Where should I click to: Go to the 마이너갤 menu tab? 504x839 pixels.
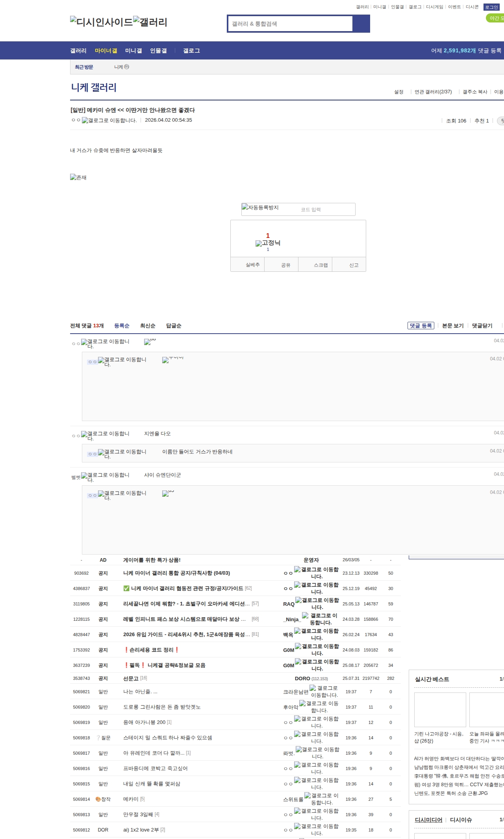tap(106, 51)
